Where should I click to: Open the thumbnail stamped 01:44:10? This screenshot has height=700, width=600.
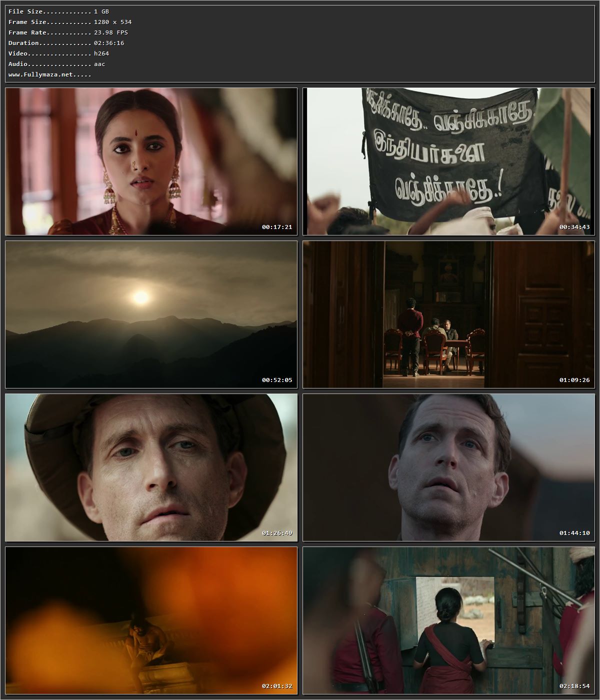(448, 467)
